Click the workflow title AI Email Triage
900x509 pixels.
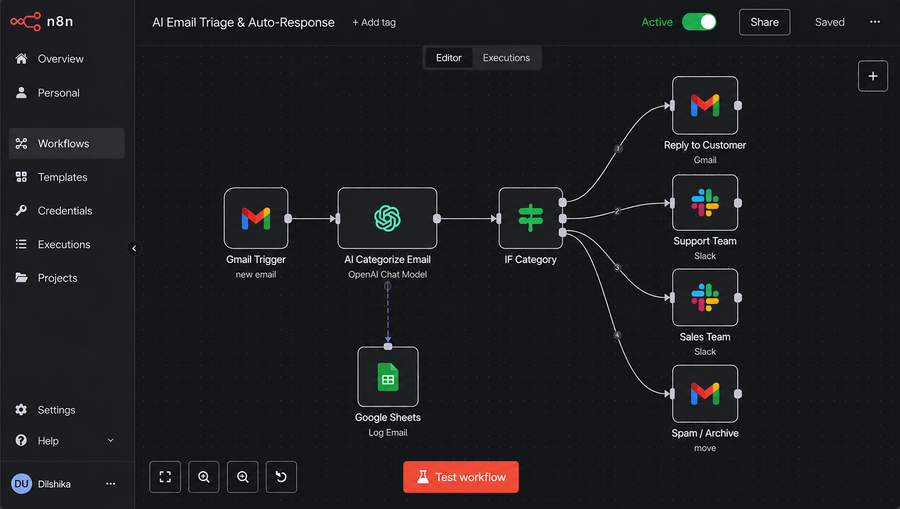point(243,22)
